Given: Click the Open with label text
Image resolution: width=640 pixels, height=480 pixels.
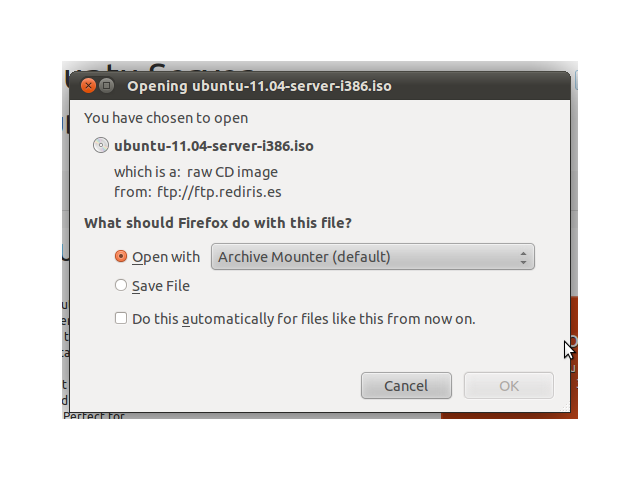Looking at the screenshot, I should point(166,257).
